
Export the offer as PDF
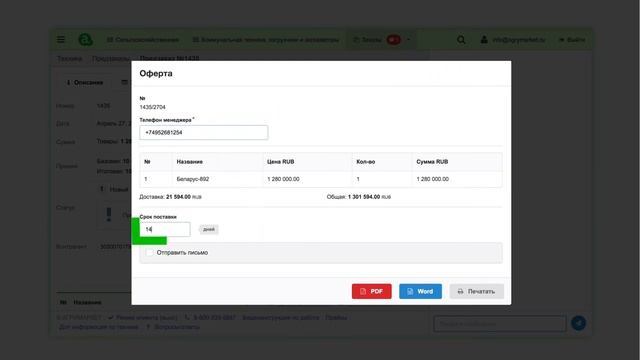pyautogui.click(x=371, y=291)
